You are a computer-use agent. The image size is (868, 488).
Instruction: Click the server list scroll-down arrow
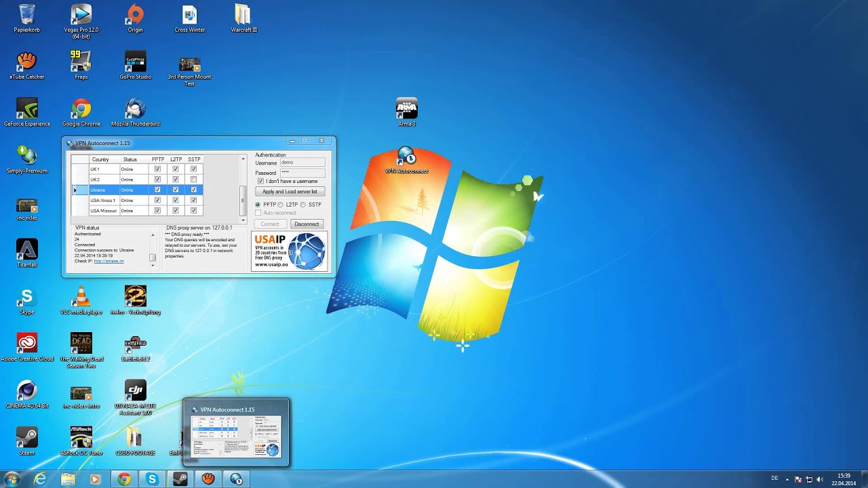243,220
